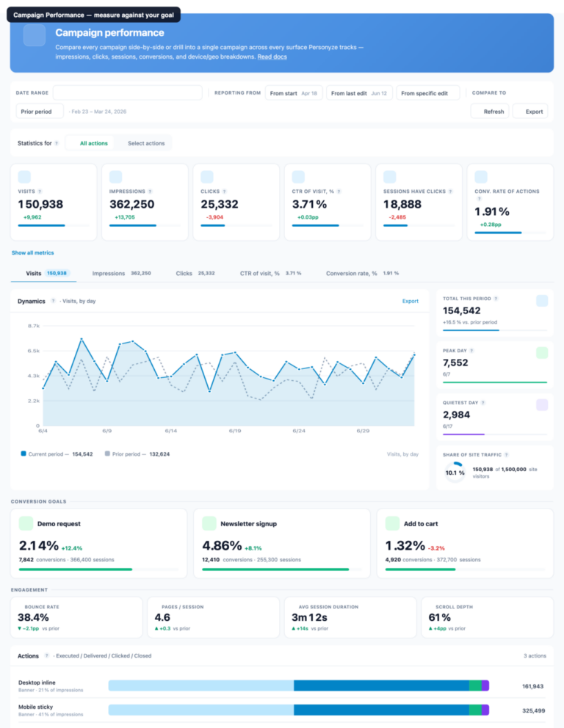
Task: Switch to the Visits chart tab
Action: (44, 274)
